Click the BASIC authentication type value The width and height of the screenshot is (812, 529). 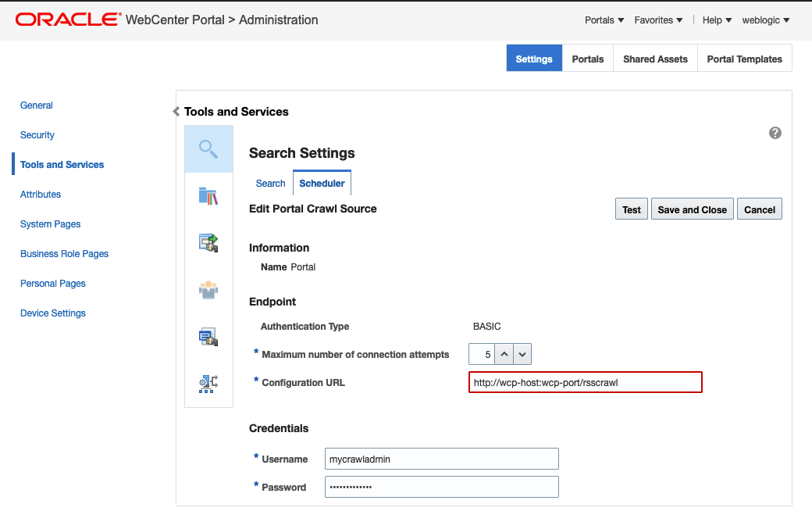[486, 327]
